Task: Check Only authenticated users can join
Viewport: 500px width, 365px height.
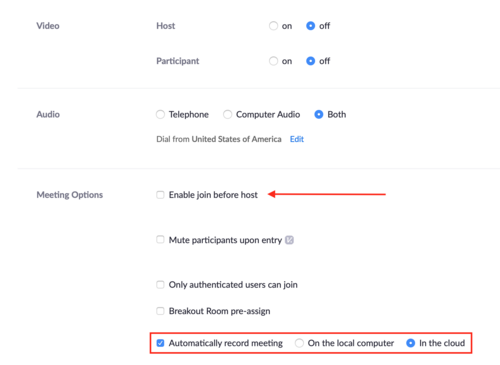Action: [x=160, y=285]
